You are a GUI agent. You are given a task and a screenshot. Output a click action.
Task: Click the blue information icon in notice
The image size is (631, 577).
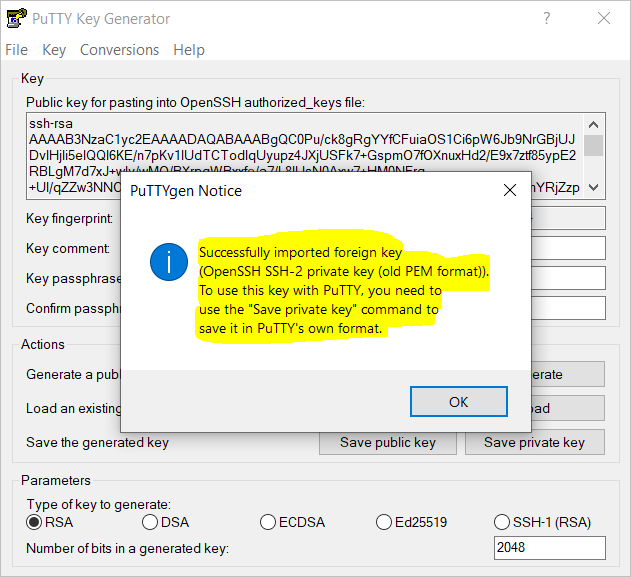[169, 262]
